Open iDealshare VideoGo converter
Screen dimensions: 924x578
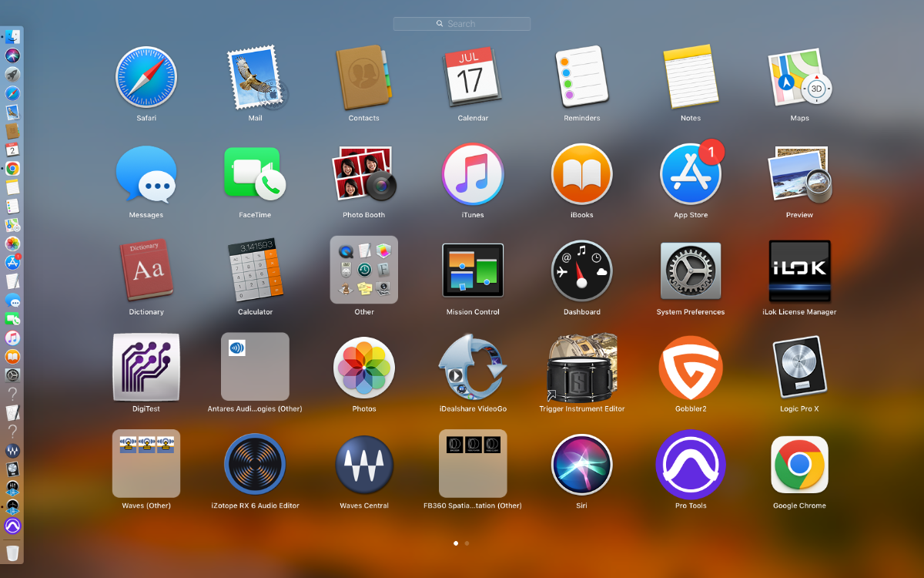pos(473,368)
